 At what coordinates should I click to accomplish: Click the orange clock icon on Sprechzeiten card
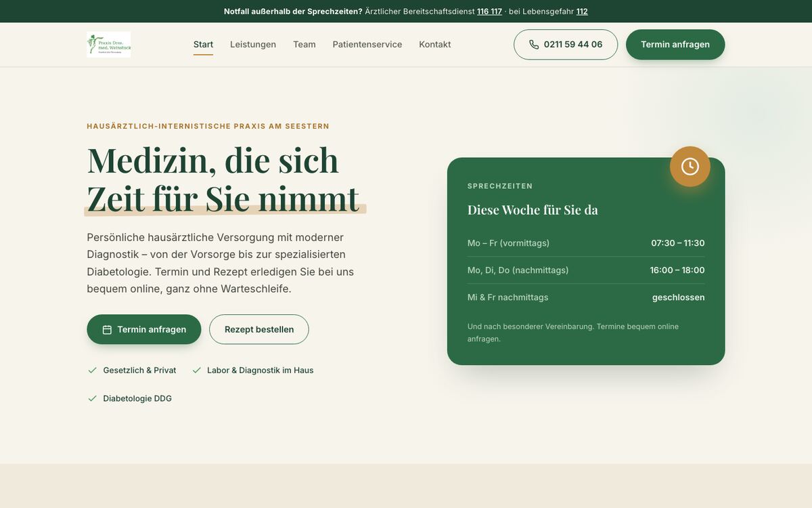tap(690, 167)
